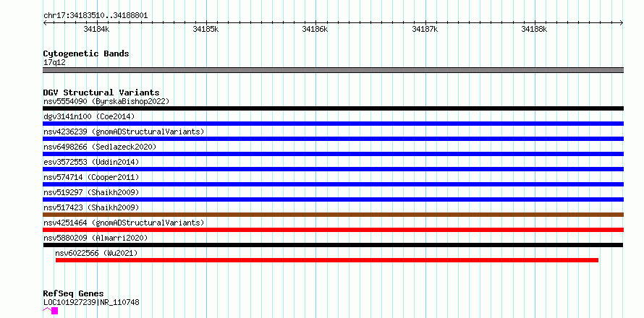Click the 34187k ruler tick label
The width and height of the screenshot is (644, 318).
click(425, 29)
